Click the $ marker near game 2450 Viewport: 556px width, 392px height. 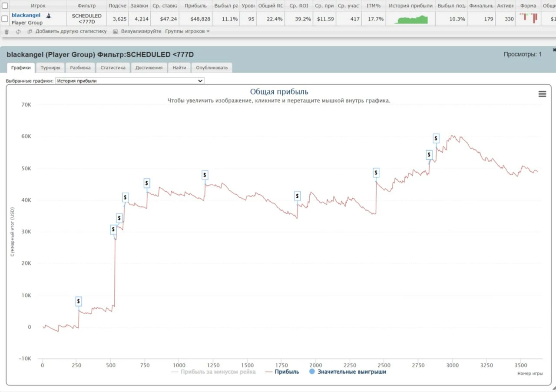pyautogui.click(x=376, y=173)
